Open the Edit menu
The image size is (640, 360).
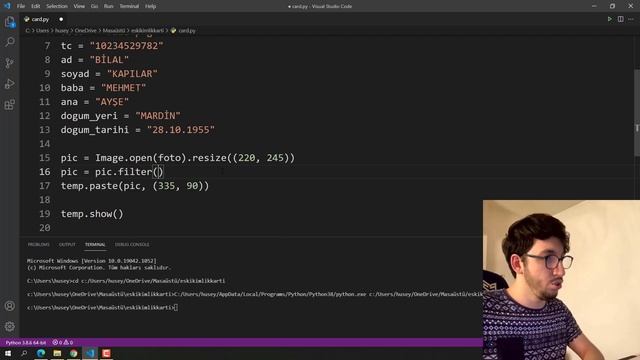pyautogui.click(x=36, y=6)
